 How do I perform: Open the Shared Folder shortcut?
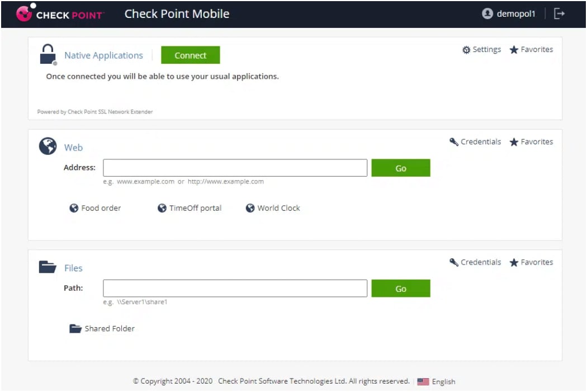click(102, 329)
